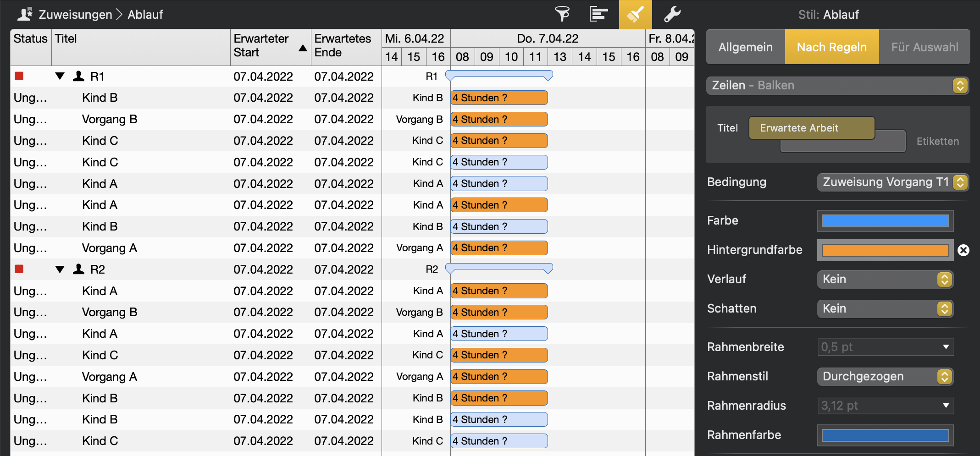Collapse the R2 resource group
This screenshot has width=980, height=456.
pos(60,269)
